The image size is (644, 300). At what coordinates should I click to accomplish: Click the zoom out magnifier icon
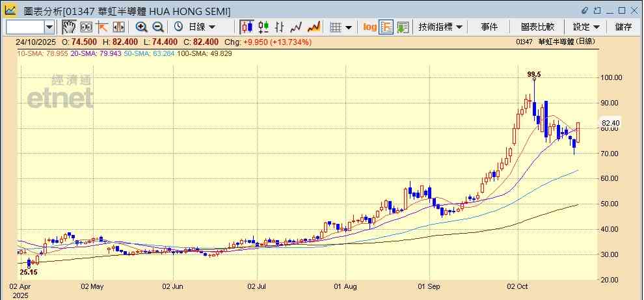157,27
